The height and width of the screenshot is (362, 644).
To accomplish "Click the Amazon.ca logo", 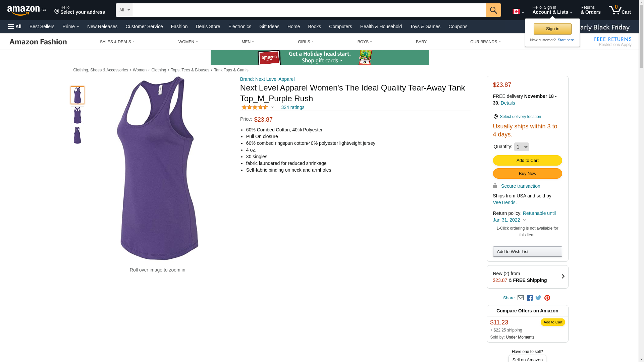I will (x=26, y=10).
